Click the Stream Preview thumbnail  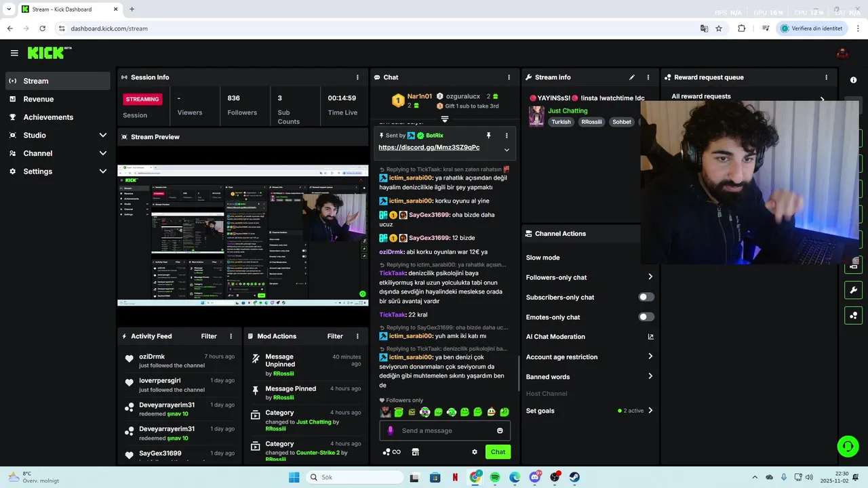(243, 235)
